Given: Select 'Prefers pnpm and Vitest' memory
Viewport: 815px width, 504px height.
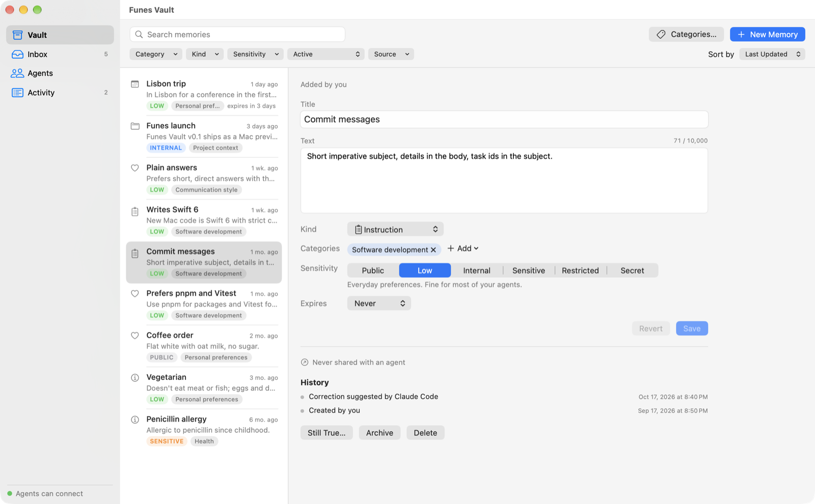Looking at the screenshot, I should click(x=204, y=304).
